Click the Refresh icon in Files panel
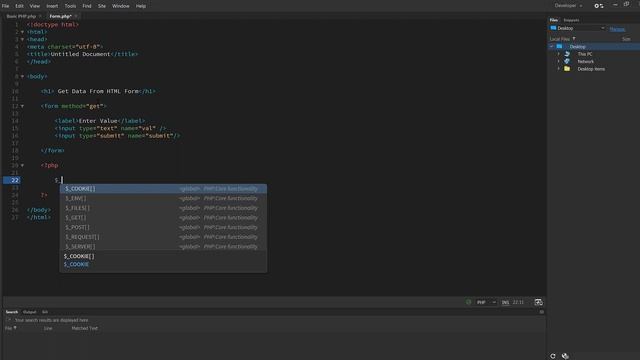Image resolution: width=640 pixels, height=360 pixels. click(553, 356)
